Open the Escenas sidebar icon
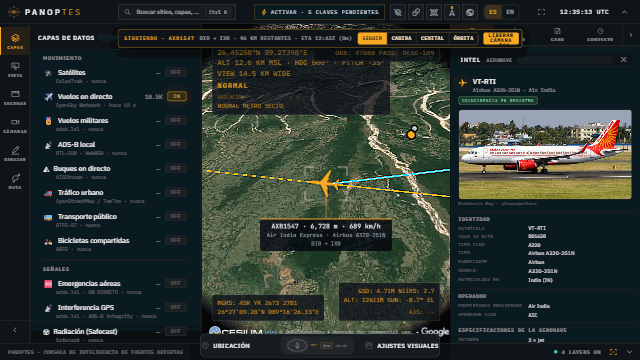The height and width of the screenshot is (360, 640). (15, 98)
